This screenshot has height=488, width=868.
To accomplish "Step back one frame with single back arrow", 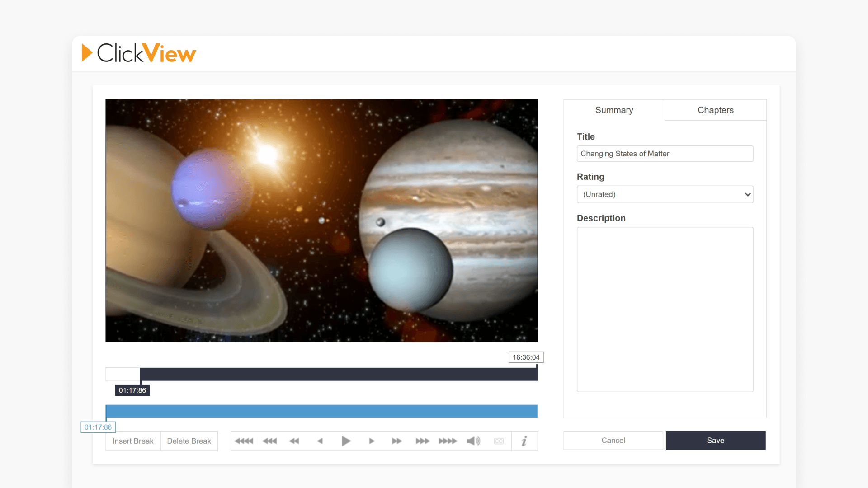I will (320, 441).
